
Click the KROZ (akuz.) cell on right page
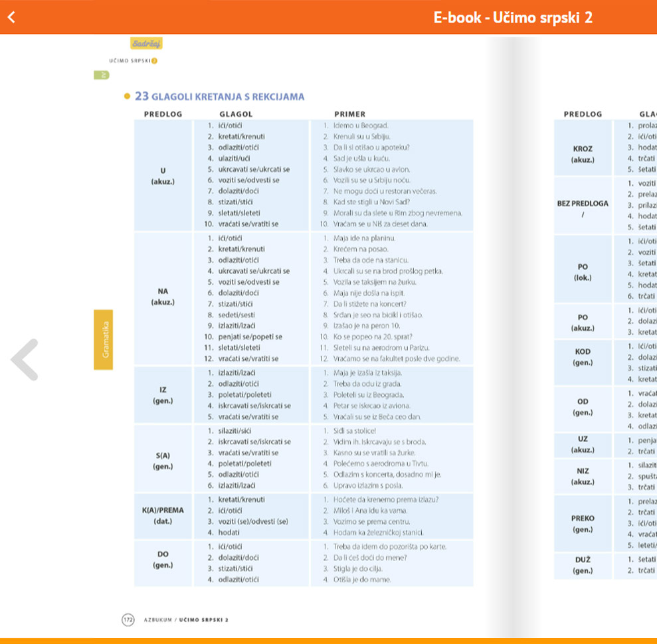(x=582, y=154)
